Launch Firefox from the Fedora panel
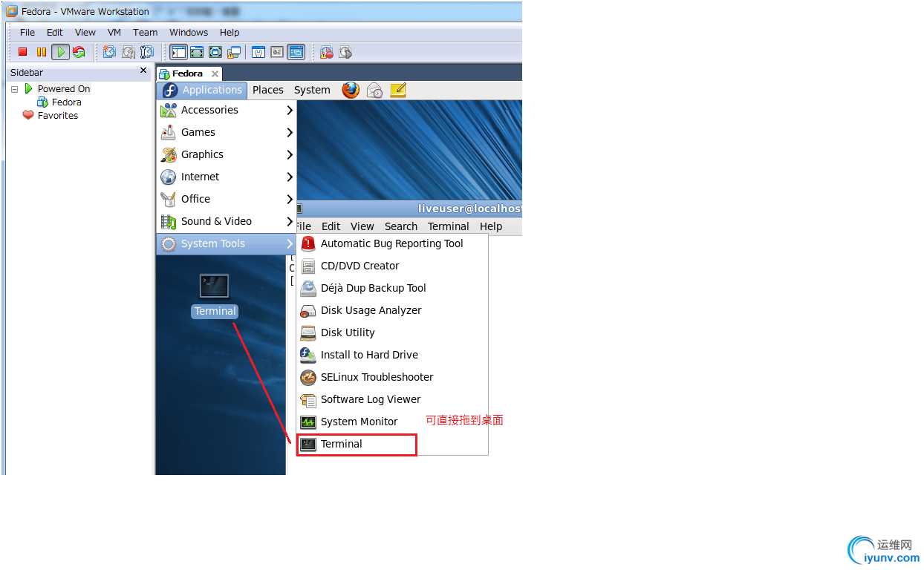The height and width of the screenshot is (570, 924). pyautogui.click(x=351, y=90)
